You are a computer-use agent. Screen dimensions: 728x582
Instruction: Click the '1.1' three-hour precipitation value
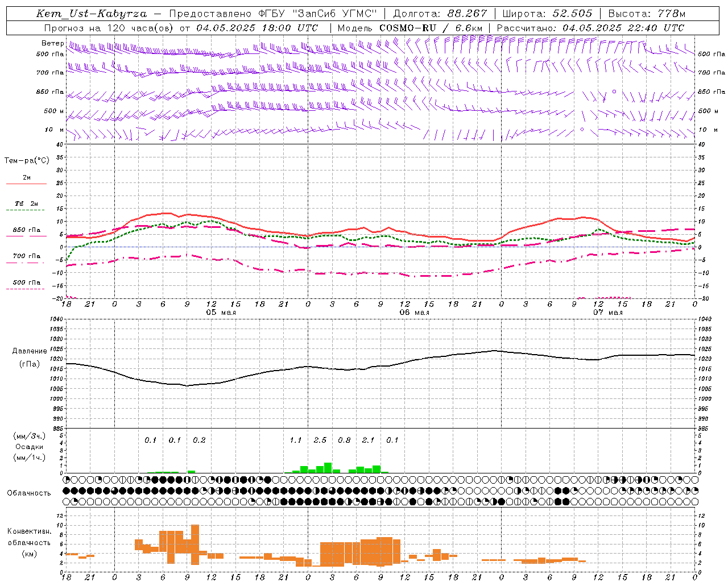tap(296, 440)
